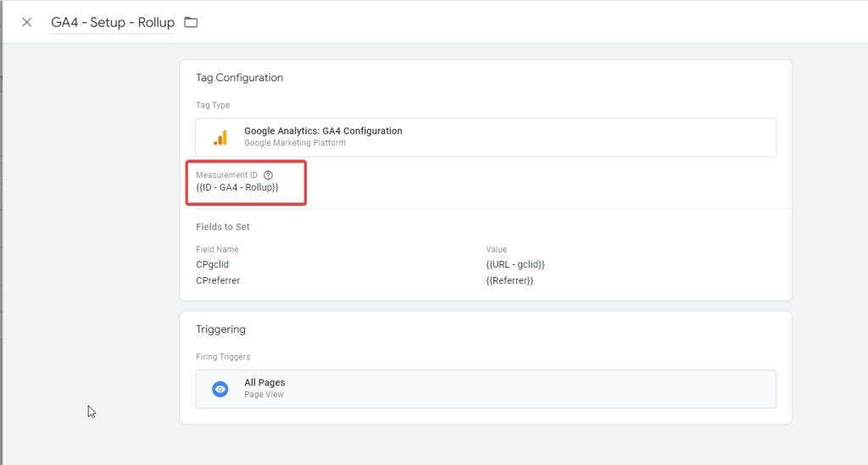
Task: Click the blue eye icon for All Pages
Action: pos(220,389)
